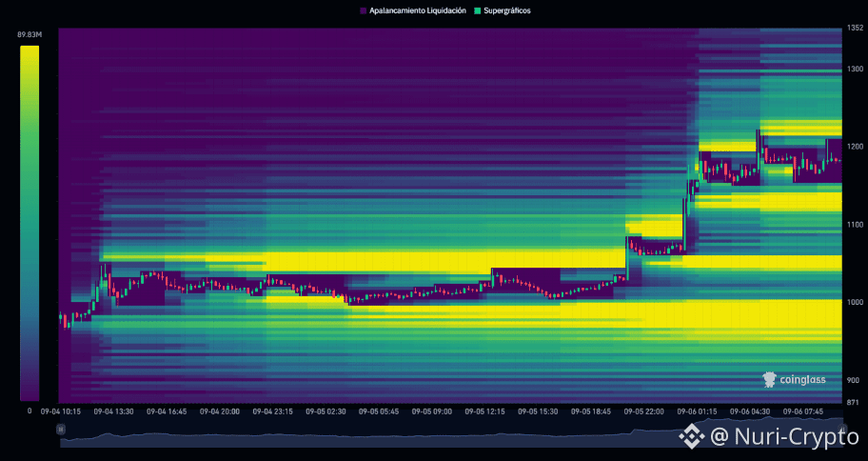Click the 1352 top price axis label
The width and height of the screenshot is (868, 461).
coord(856,28)
